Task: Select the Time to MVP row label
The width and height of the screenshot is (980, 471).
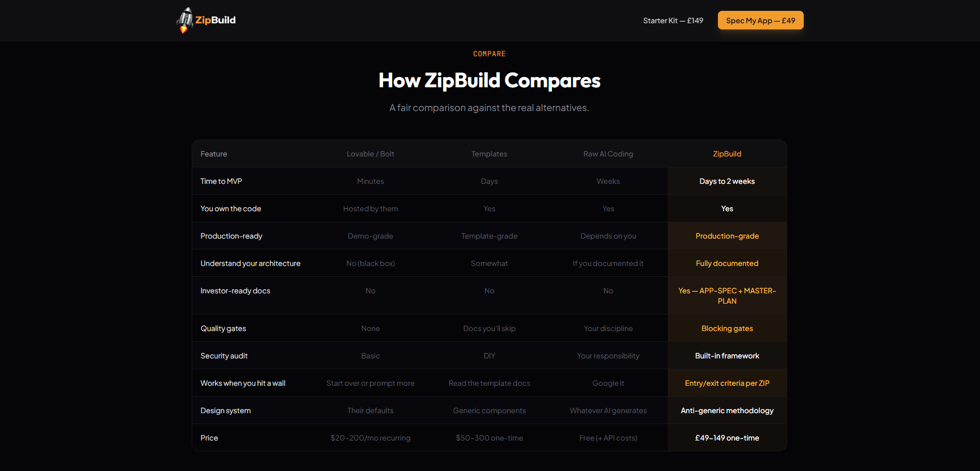Action: (221, 181)
